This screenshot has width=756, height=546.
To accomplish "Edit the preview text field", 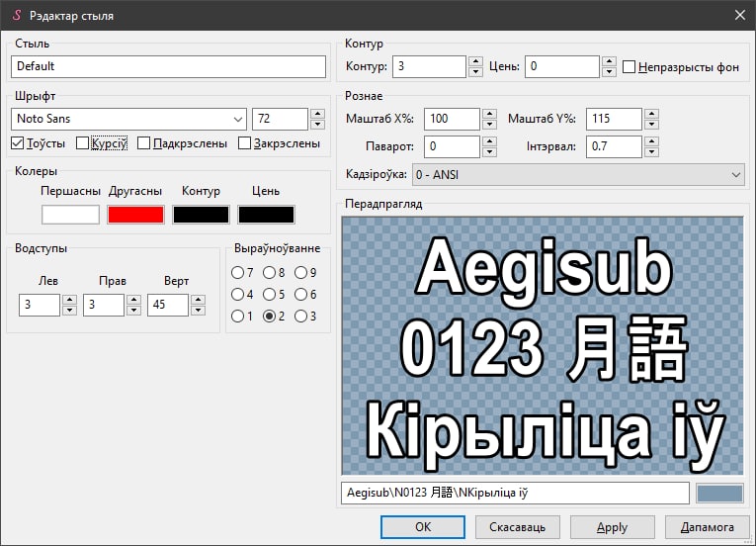I will [x=515, y=494].
